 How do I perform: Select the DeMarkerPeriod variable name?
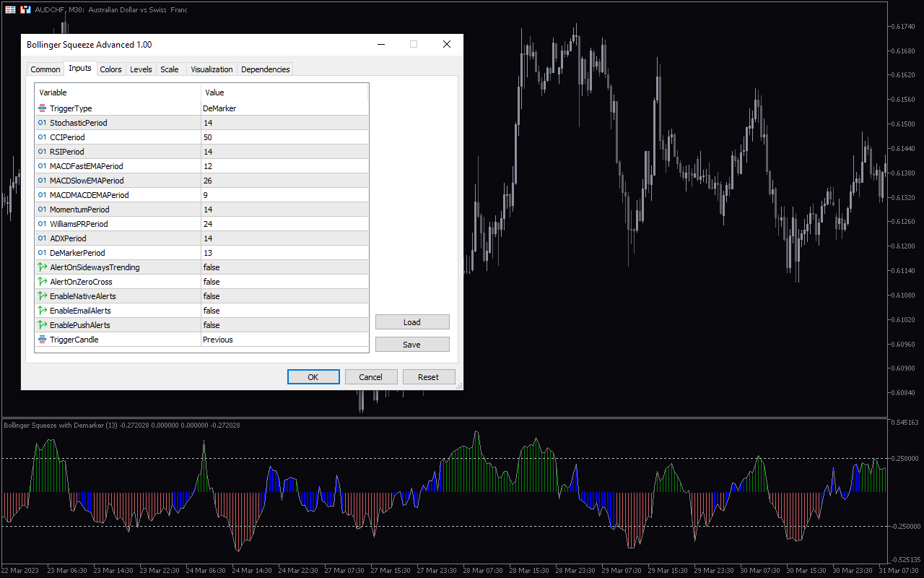(77, 253)
